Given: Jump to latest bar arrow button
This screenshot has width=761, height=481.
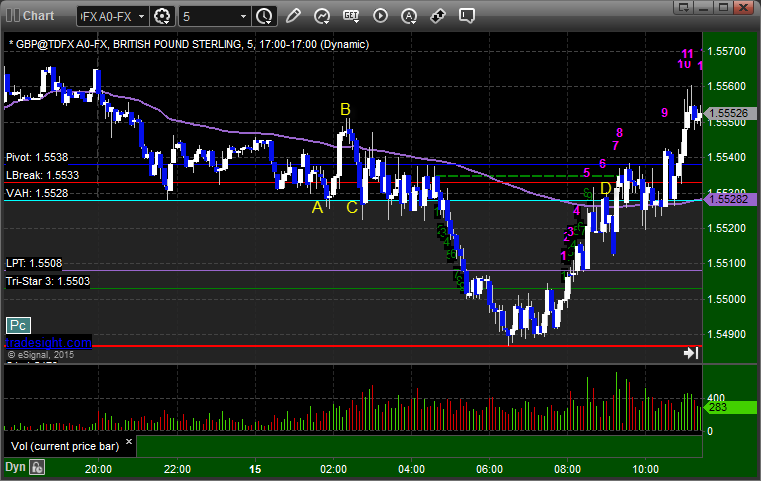Looking at the screenshot, I should pos(691,353).
